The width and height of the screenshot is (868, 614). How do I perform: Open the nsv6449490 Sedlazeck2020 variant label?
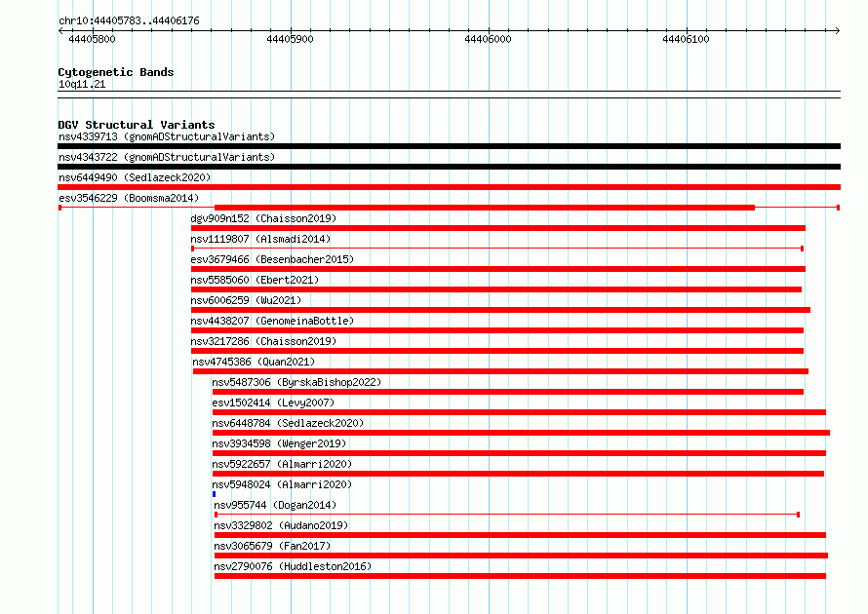[x=135, y=177]
